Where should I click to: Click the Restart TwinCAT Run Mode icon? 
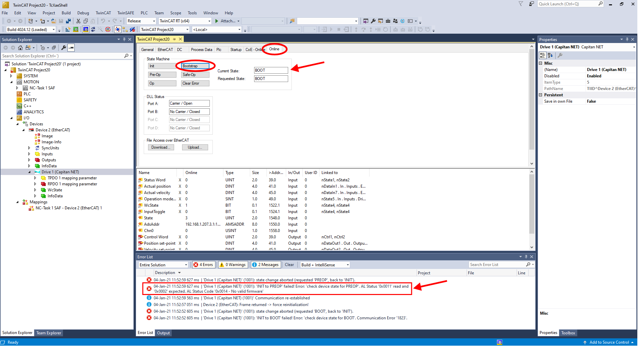point(76,30)
